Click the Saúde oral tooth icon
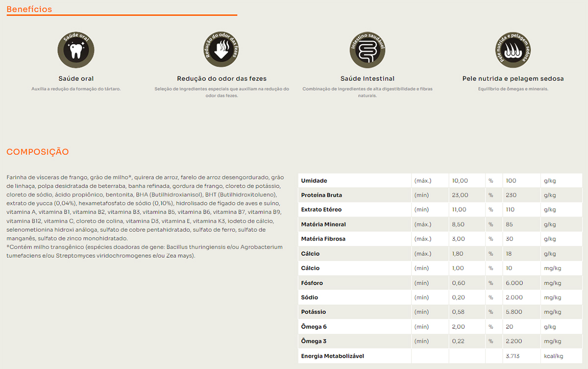Image resolution: width=588 pixels, height=369 pixels. click(76, 50)
